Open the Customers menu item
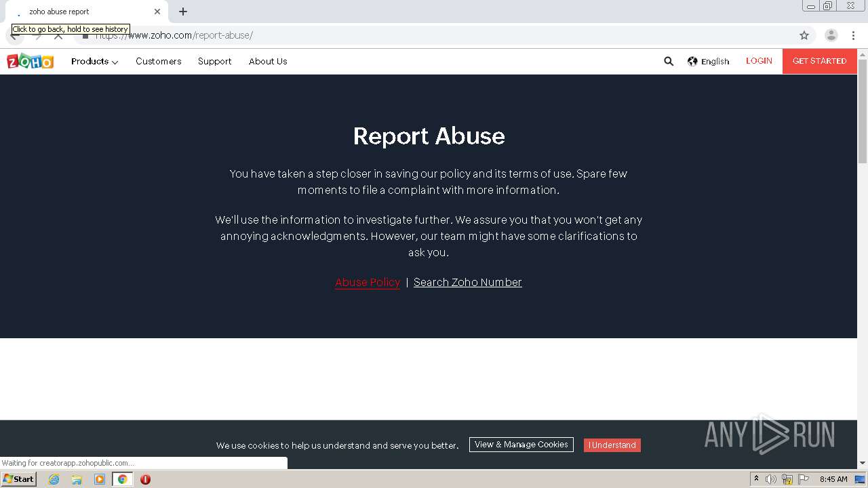The image size is (868, 488). [x=159, y=61]
